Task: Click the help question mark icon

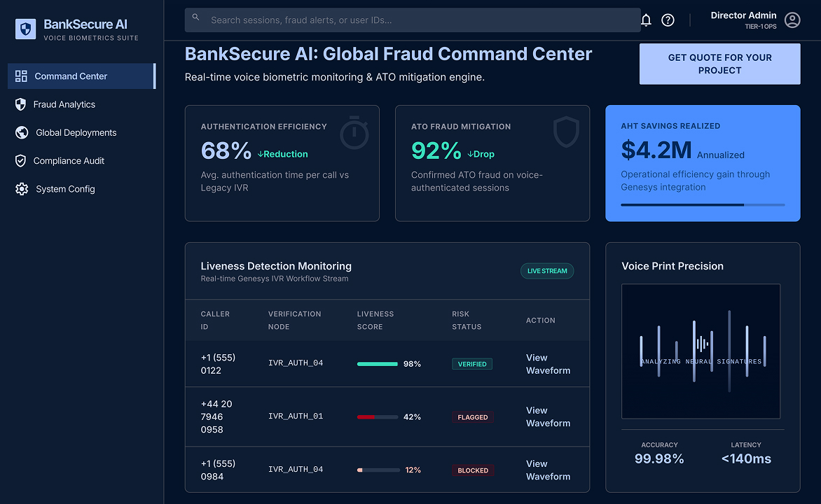Action: [668, 20]
